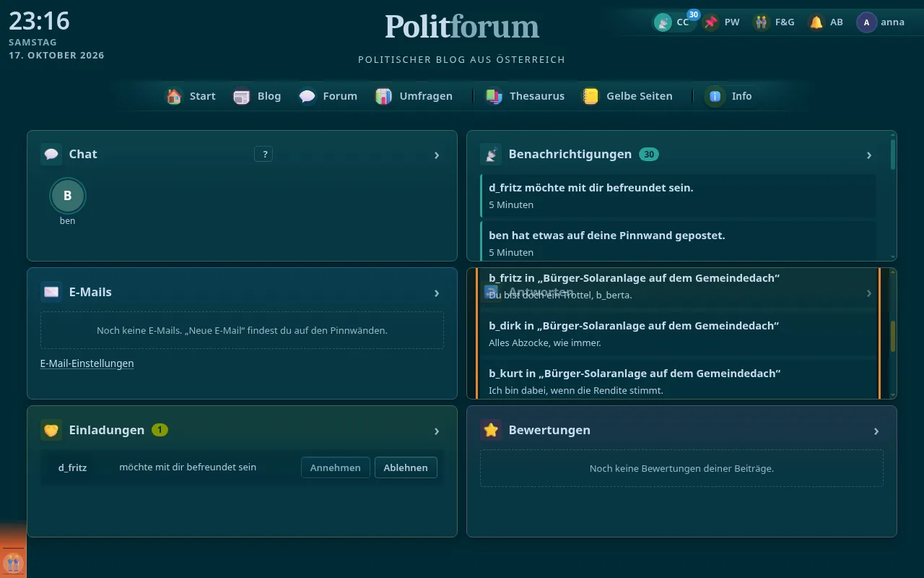924x578 pixels.
Task: Click the Benachrichtigungen panel icon
Action: click(x=491, y=154)
